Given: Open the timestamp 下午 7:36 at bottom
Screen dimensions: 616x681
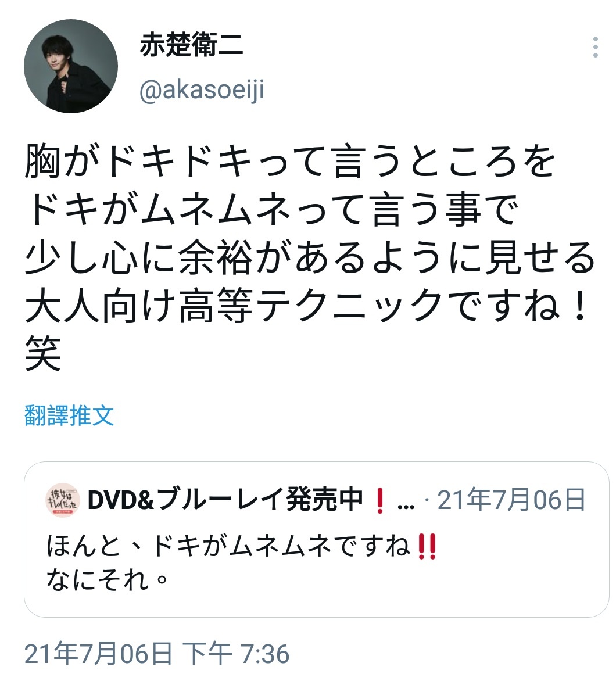Looking at the screenshot, I should 236,654.
